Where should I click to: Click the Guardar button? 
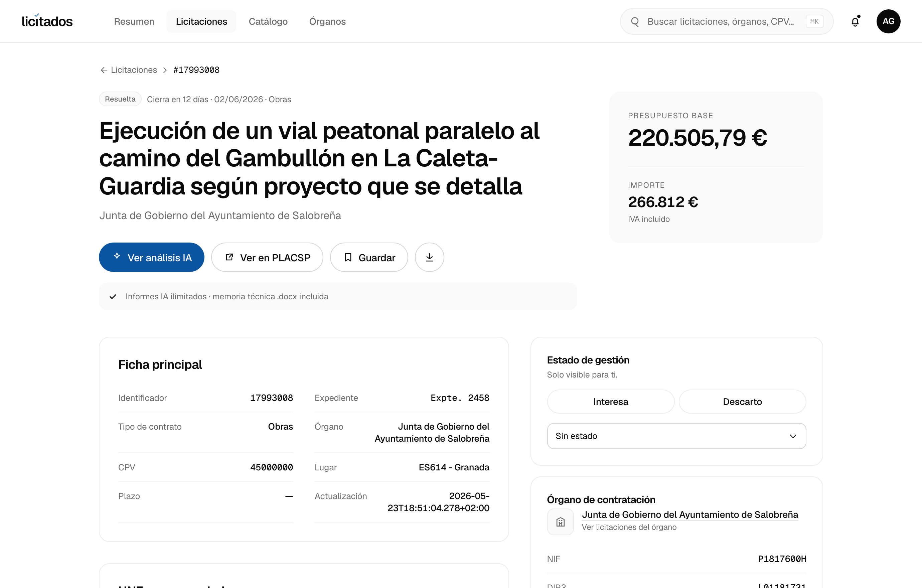tap(369, 257)
